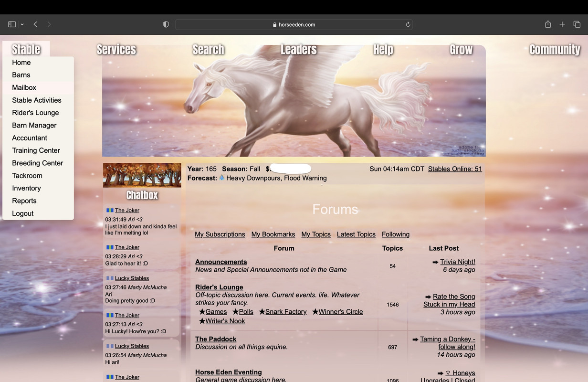Viewport: 588px width, 382px height.
Task: Open The Joker profile on 03:31:49 message
Action: [x=127, y=210]
